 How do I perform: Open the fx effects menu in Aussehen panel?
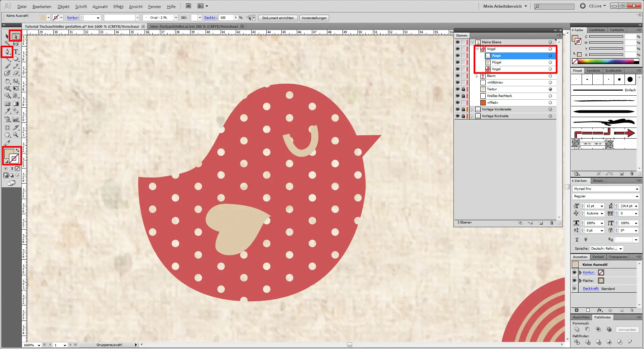tap(599, 310)
